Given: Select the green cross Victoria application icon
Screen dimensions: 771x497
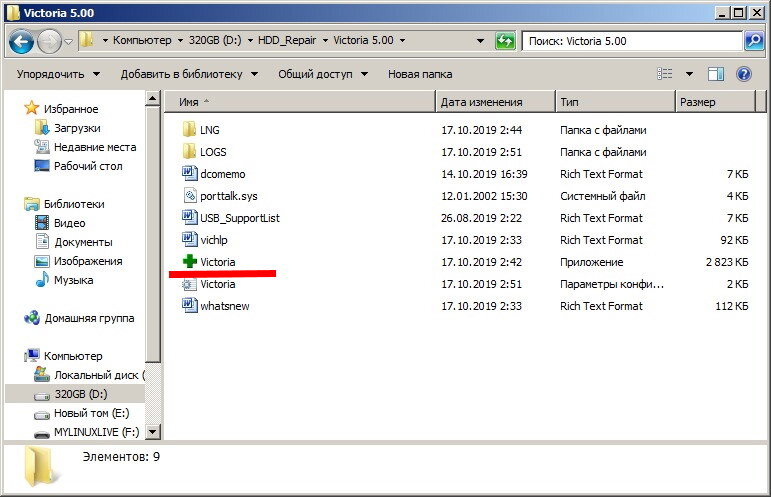Looking at the screenshot, I should tap(190, 262).
